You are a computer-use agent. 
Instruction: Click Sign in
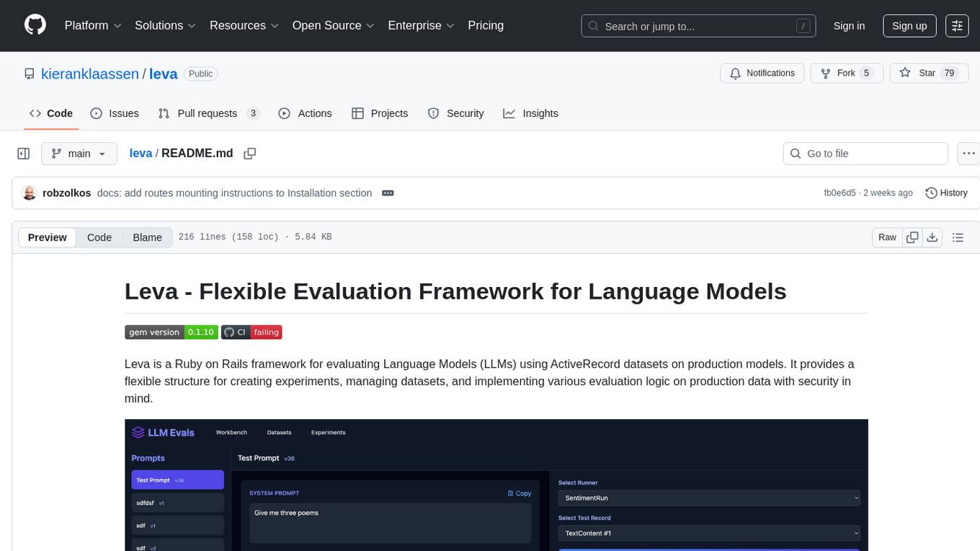point(849,26)
